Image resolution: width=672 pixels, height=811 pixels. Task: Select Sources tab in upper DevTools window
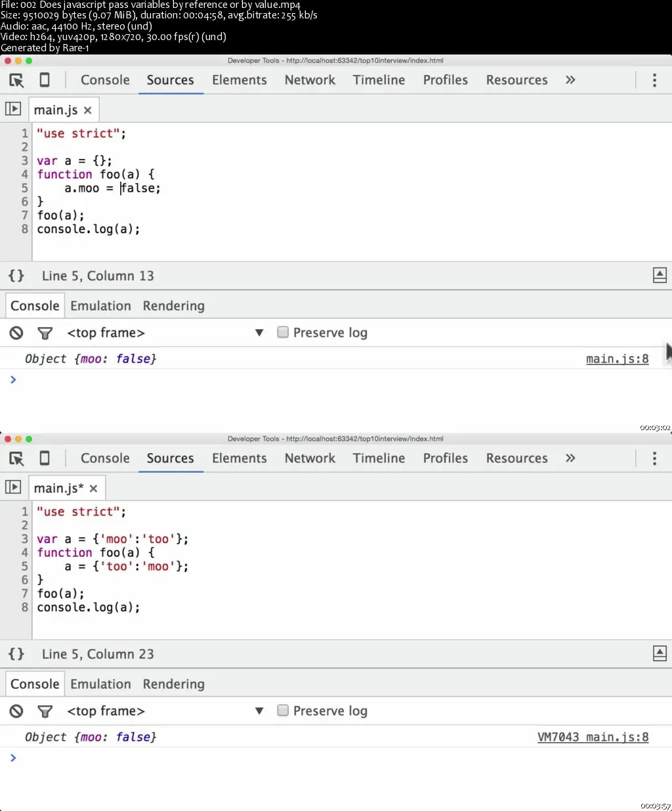171,80
